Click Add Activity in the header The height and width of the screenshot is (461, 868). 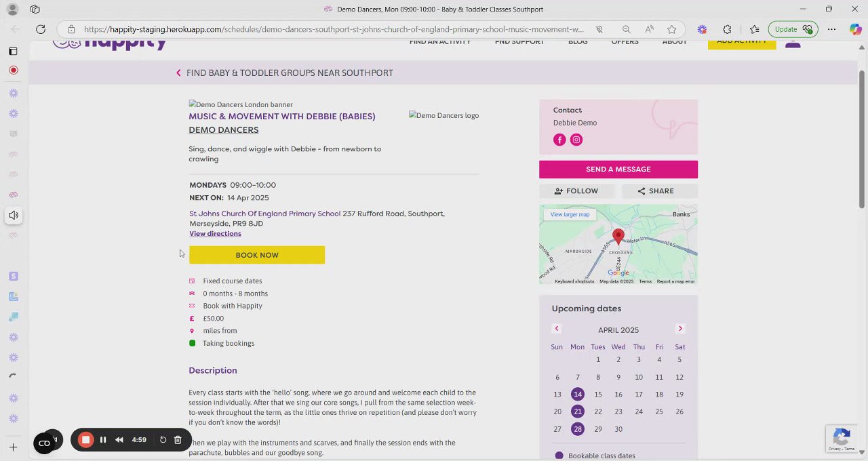(742, 43)
